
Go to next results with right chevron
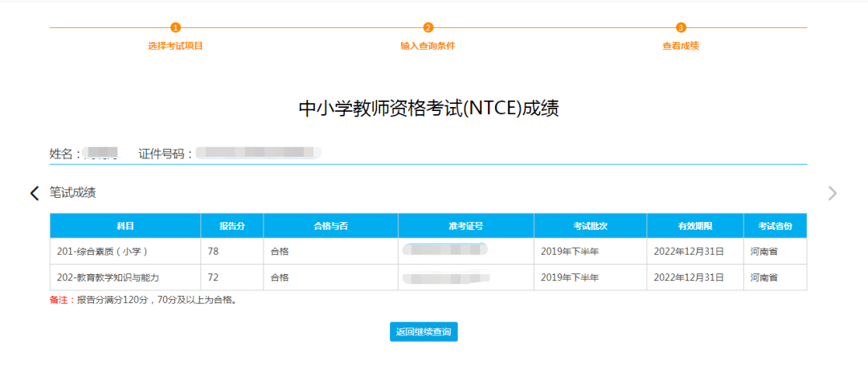click(x=832, y=193)
